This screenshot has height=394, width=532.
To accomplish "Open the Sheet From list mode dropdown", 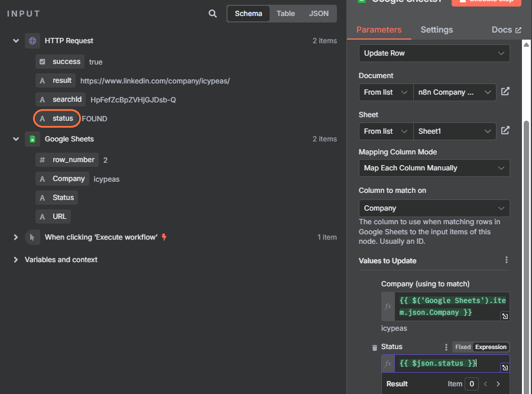I will [x=386, y=131].
